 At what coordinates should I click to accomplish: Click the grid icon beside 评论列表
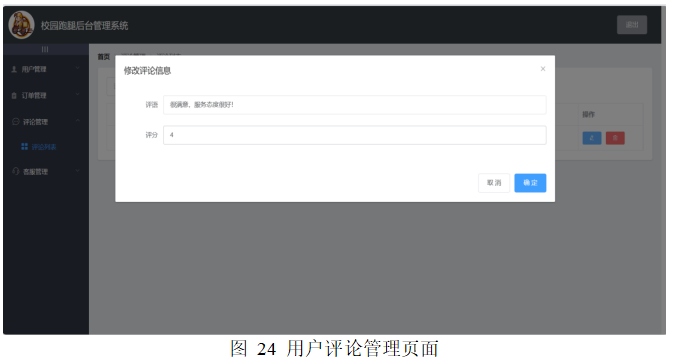tap(25, 147)
